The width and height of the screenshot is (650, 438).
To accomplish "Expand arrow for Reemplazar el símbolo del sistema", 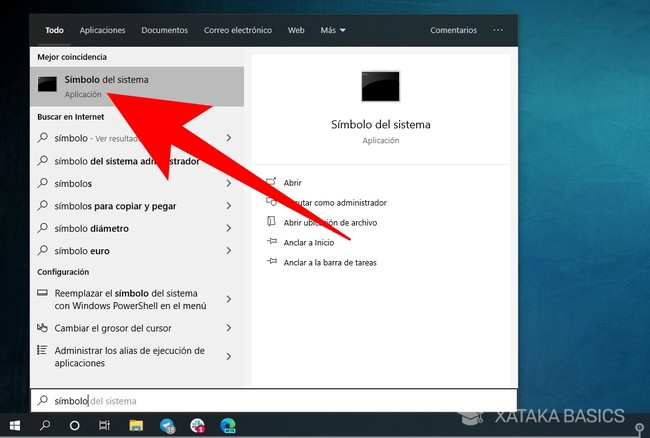I will [228, 299].
